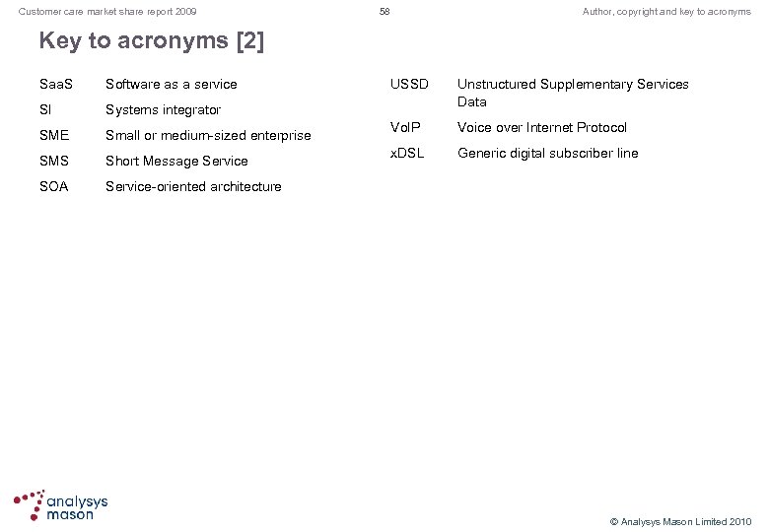The image size is (769, 532).
Task: Click the definition 'Voice over Internet Protocol'
Action: [542, 127]
